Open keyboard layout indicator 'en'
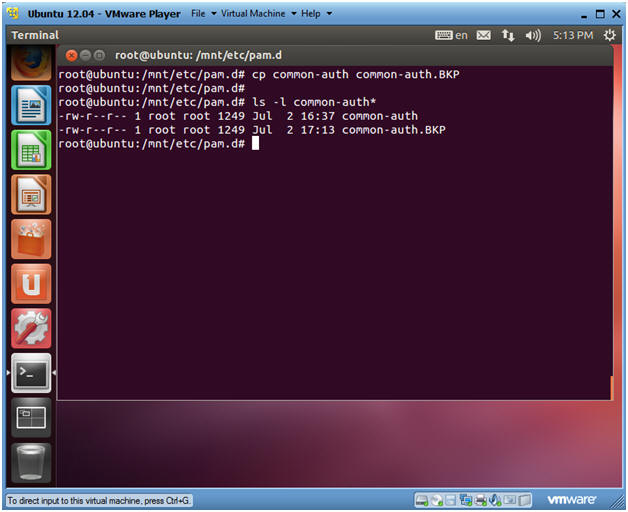The width and height of the screenshot is (628, 512). click(x=451, y=35)
